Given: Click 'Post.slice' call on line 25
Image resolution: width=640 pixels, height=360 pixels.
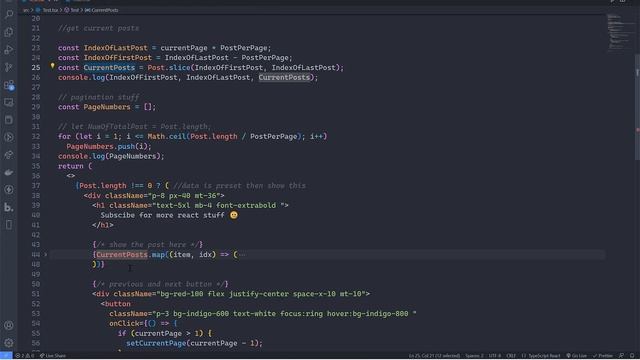Looking at the screenshot, I should point(169,67).
